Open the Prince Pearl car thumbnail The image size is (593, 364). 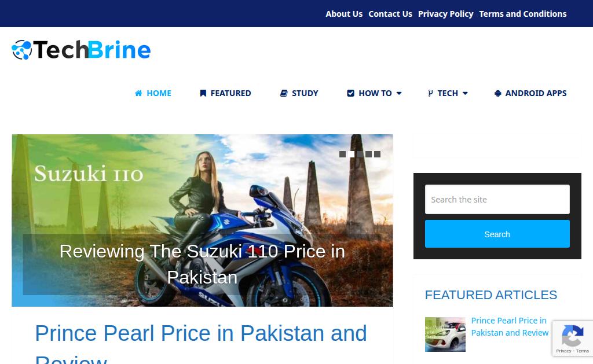coord(445,334)
